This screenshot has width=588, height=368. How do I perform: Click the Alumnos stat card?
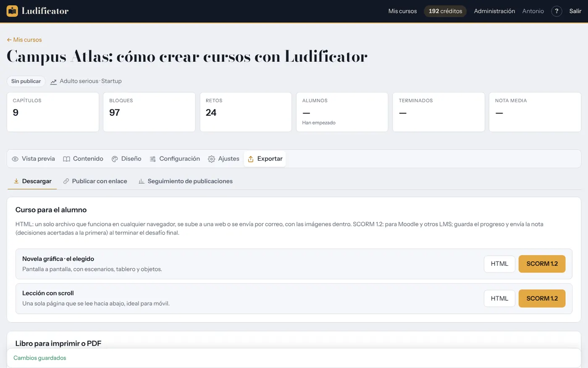point(342,112)
